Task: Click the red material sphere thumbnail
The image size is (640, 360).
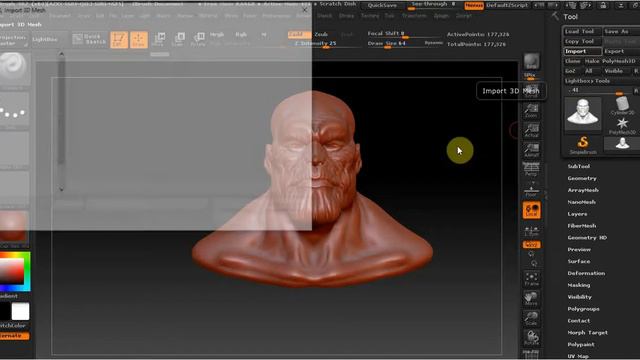Action: coord(14,226)
